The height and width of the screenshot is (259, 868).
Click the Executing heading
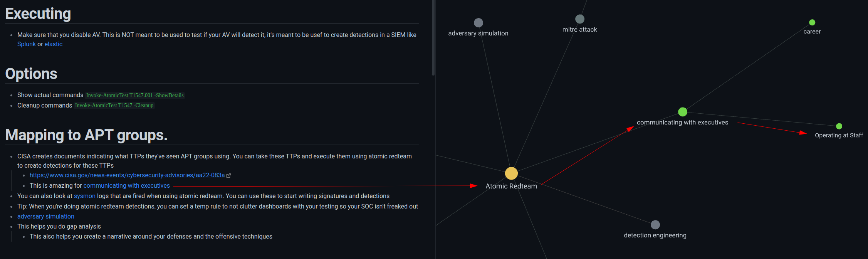pyautogui.click(x=38, y=14)
